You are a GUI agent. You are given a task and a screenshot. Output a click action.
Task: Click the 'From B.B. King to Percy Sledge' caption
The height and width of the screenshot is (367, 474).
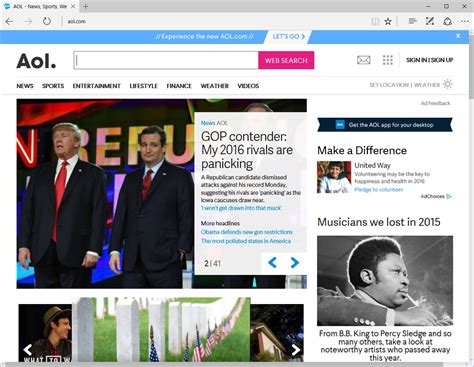pyautogui.click(x=385, y=345)
